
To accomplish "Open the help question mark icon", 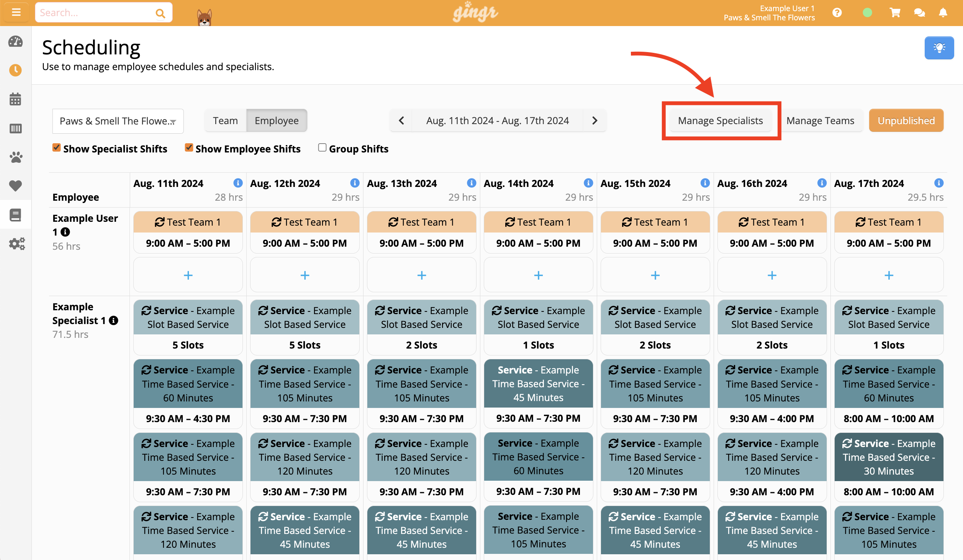I will click(837, 12).
